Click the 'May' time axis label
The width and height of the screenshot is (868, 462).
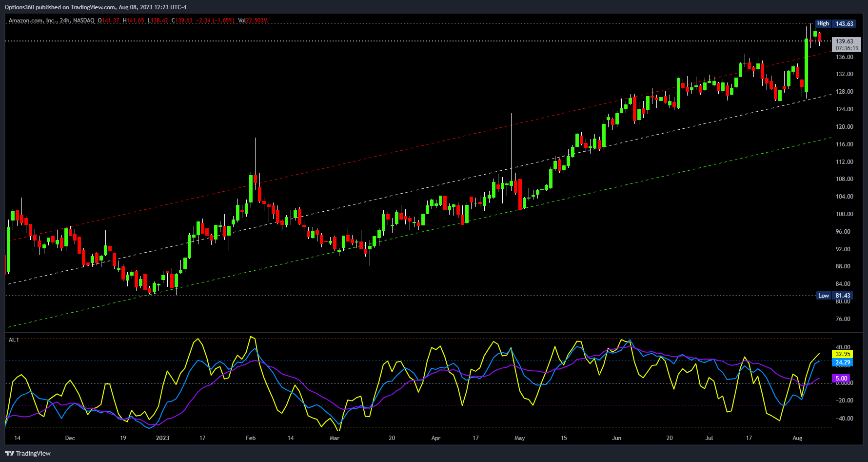(x=520, y=438)
